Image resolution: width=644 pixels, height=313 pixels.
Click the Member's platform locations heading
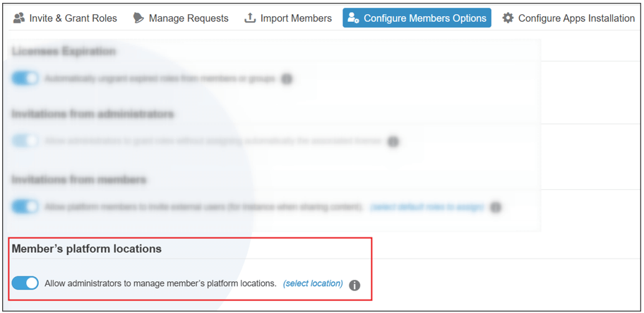[87, 249]
